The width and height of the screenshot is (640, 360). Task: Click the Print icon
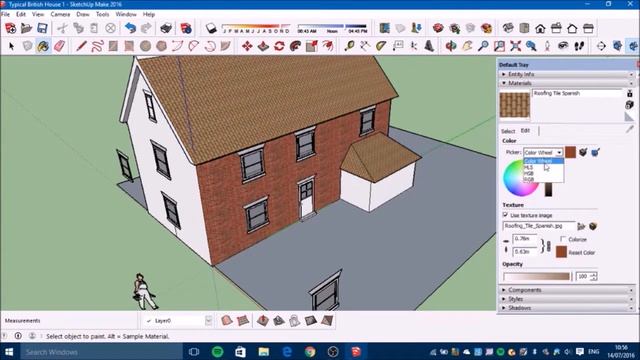pos(166,28)
